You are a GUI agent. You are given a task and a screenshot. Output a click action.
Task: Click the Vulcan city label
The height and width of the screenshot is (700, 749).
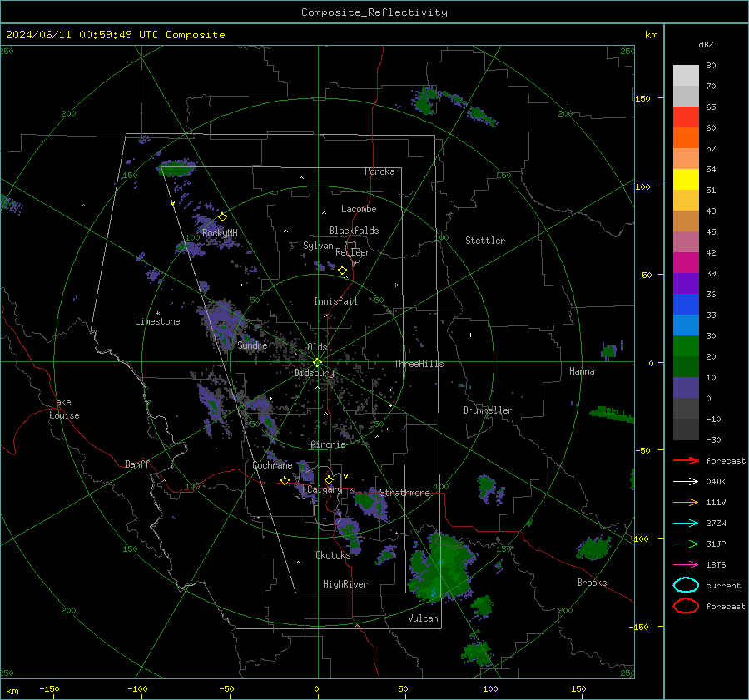[423, 618]
